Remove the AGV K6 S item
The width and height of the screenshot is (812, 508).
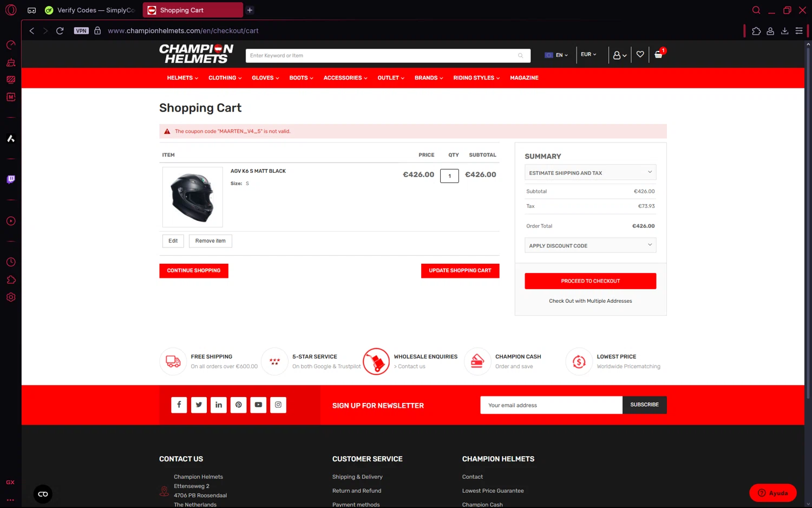click(x=211, y=241)
